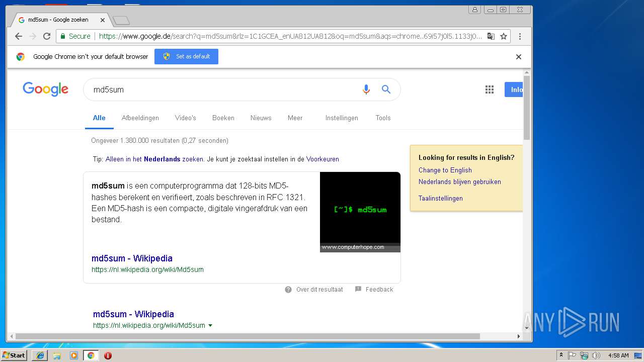Start voice search with the microphone icon
The width and height of the screenshot is (644, 362).
pyautogui.click(x=366, y=89)
